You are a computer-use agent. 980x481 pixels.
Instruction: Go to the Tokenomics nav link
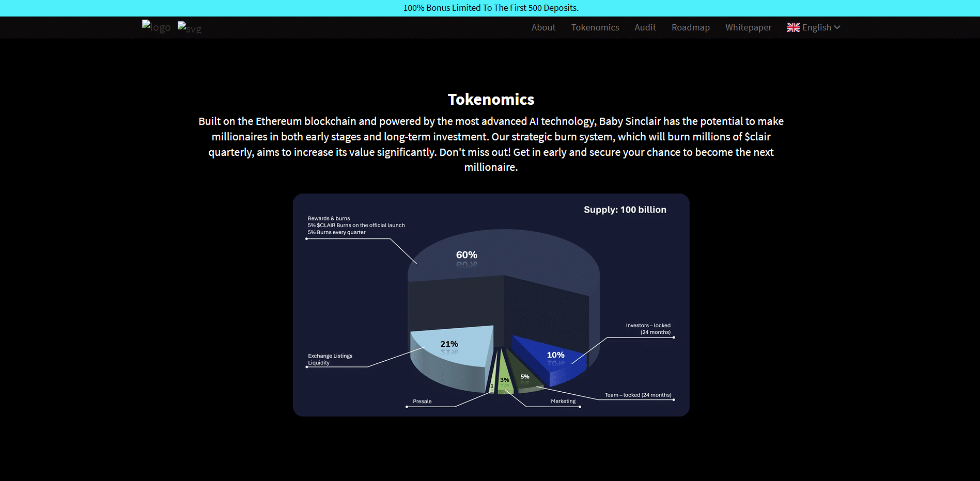click(x=595, y=27)
